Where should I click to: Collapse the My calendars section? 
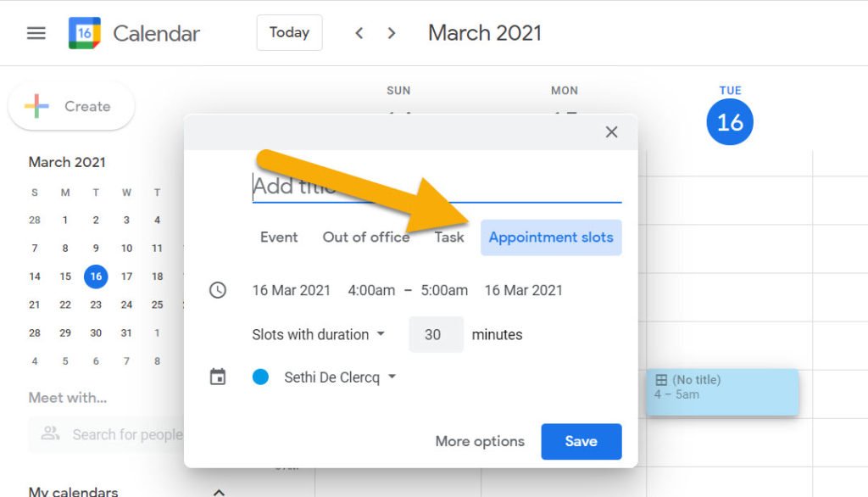click(x=220, y=492)
